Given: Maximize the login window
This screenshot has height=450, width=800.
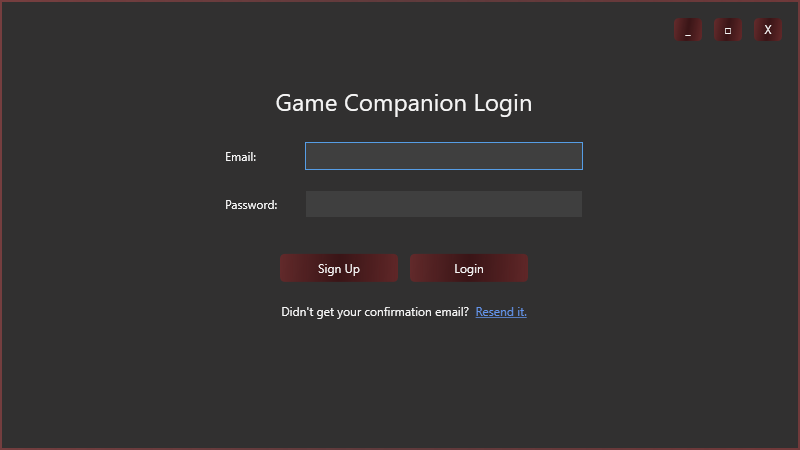Looking at the screenshot, I should point(728,30).
